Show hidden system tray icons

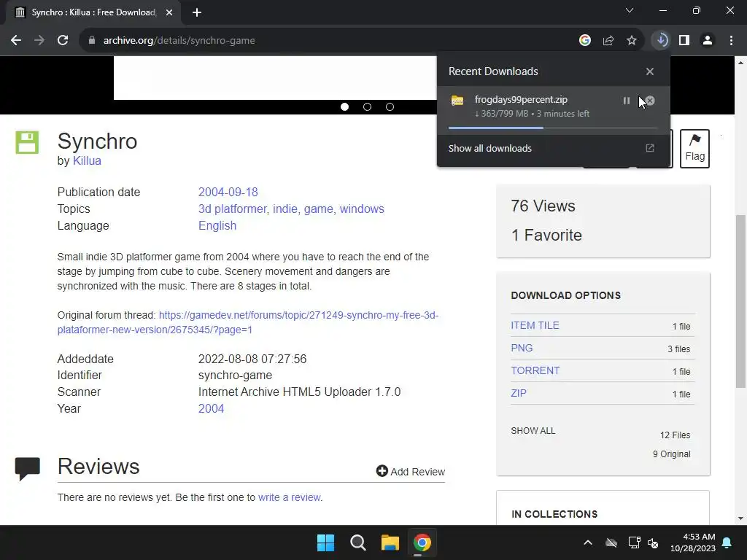click(x=588, y=542)
